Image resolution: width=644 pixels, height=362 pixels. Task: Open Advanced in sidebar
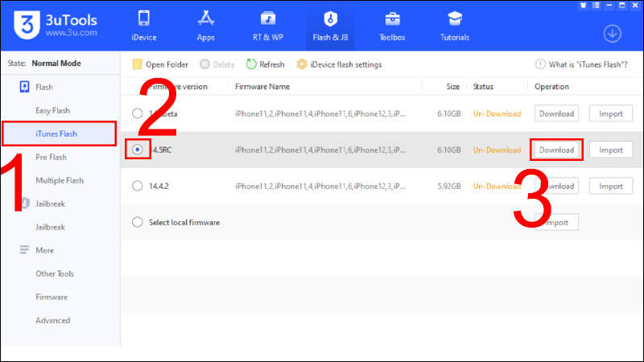pos(52,320)
